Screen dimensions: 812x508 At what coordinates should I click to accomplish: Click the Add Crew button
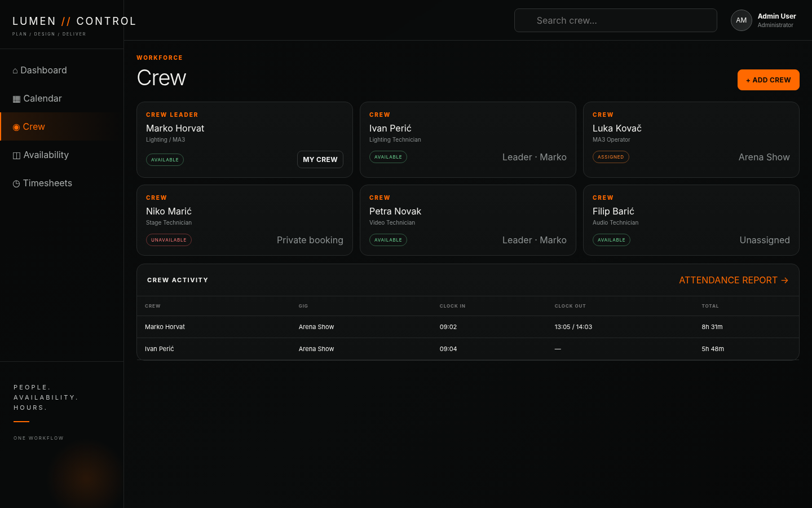pyautogui.click(x=768, y=80)
